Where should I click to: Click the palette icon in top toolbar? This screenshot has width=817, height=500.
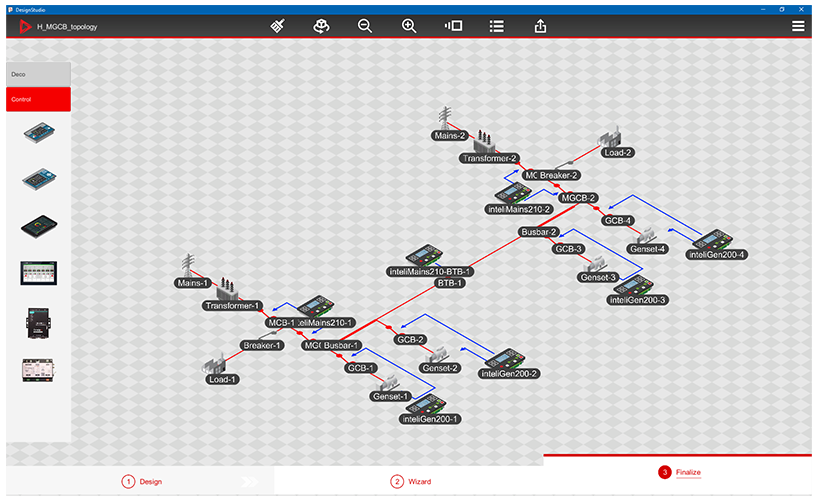[321, 27]
